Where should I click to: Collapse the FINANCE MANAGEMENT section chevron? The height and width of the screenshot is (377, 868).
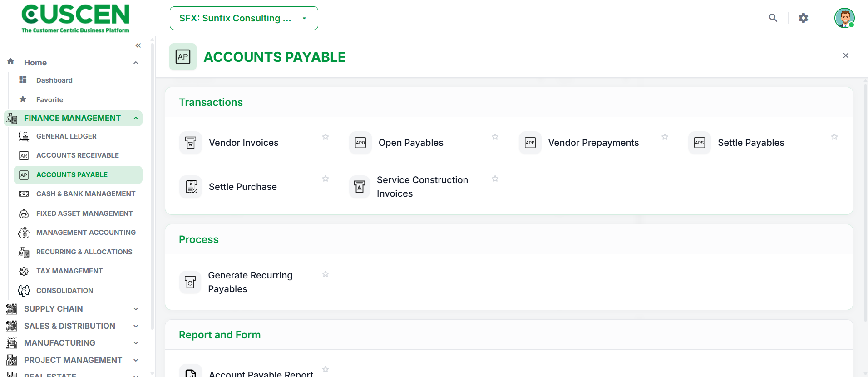coord(136,118)
